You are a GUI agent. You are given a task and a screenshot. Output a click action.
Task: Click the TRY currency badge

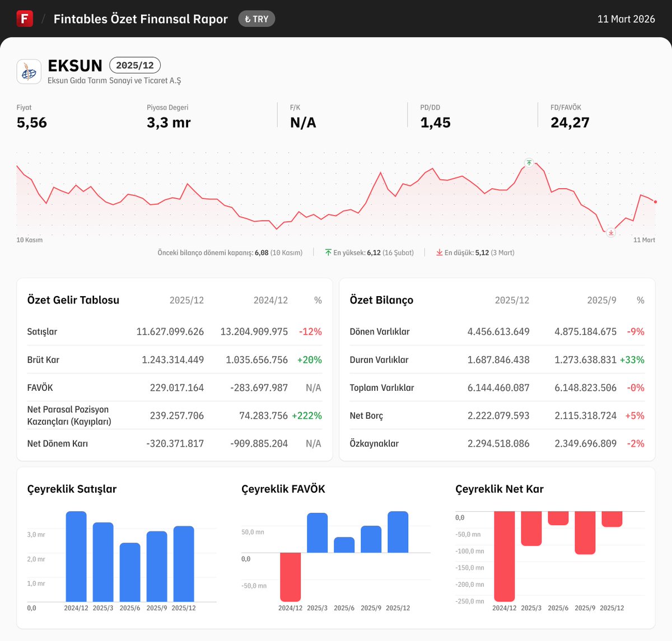(x=256, y=19)
